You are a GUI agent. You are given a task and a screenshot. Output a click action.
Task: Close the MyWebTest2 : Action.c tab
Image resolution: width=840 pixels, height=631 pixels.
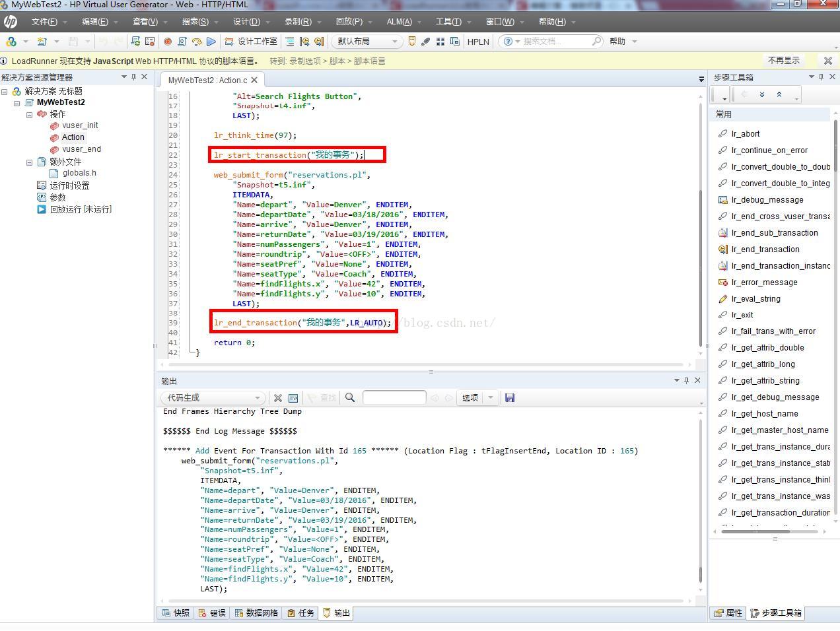[x=254, y=80]
